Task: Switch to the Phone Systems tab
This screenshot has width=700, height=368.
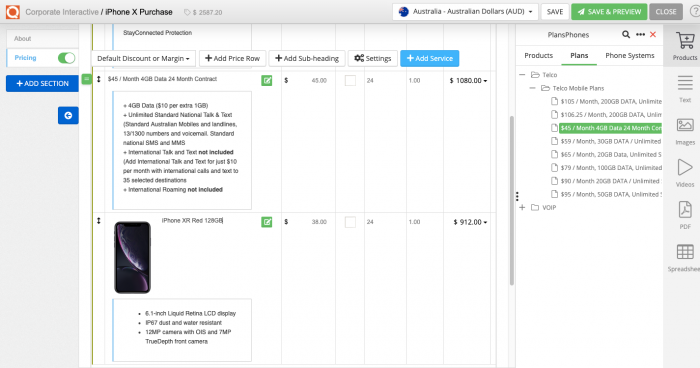Action: (629, 55)
